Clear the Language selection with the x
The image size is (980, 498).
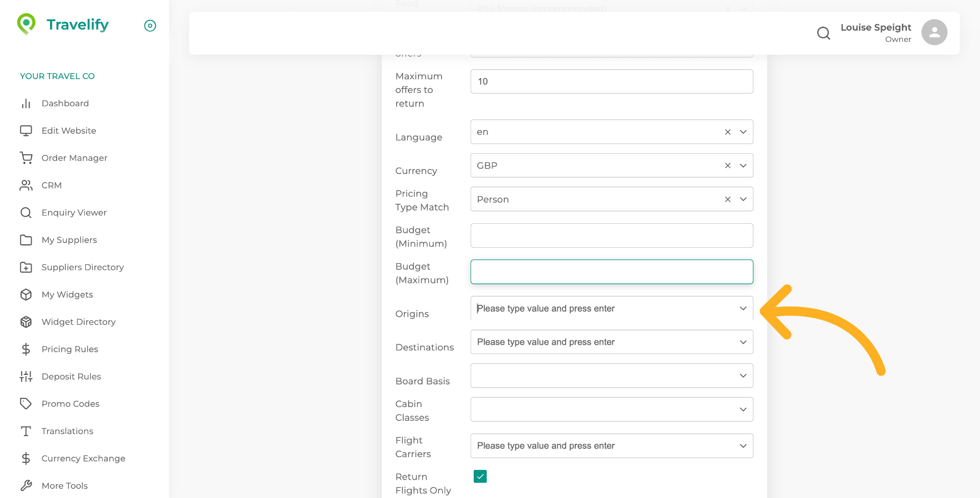click(727, 131)
